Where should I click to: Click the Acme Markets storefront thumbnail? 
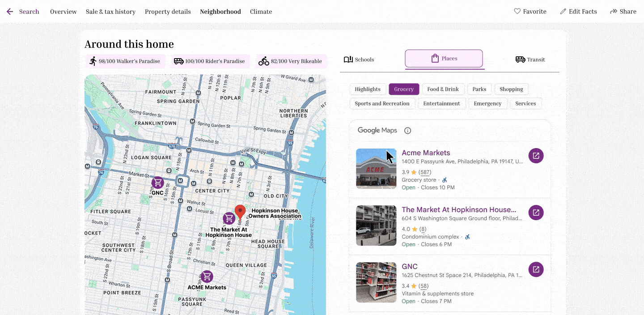click(376, 169)
